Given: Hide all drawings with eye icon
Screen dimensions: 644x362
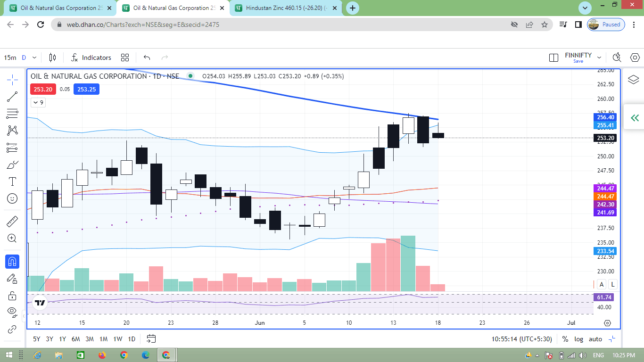Looking at the screenshot, I should tap(12, 312).
